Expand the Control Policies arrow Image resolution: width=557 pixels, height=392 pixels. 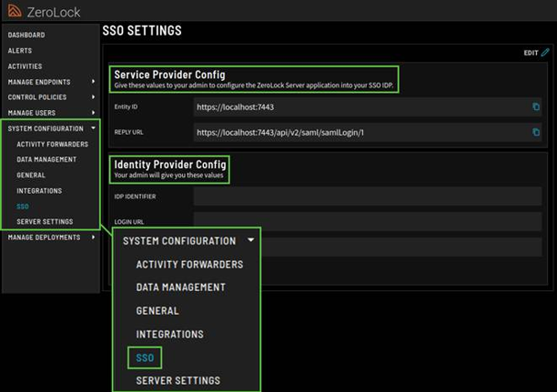pyautogui.click(x=93, y=97)
